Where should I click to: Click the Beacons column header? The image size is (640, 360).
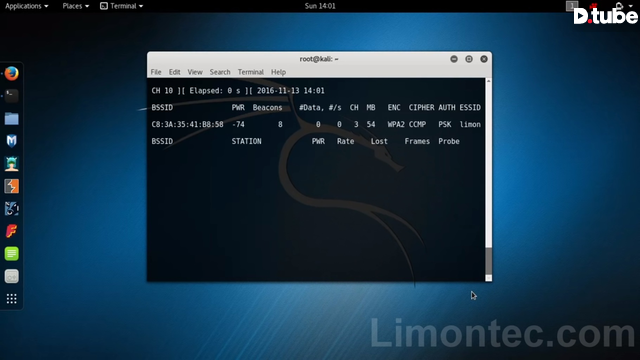click(267, 108)
